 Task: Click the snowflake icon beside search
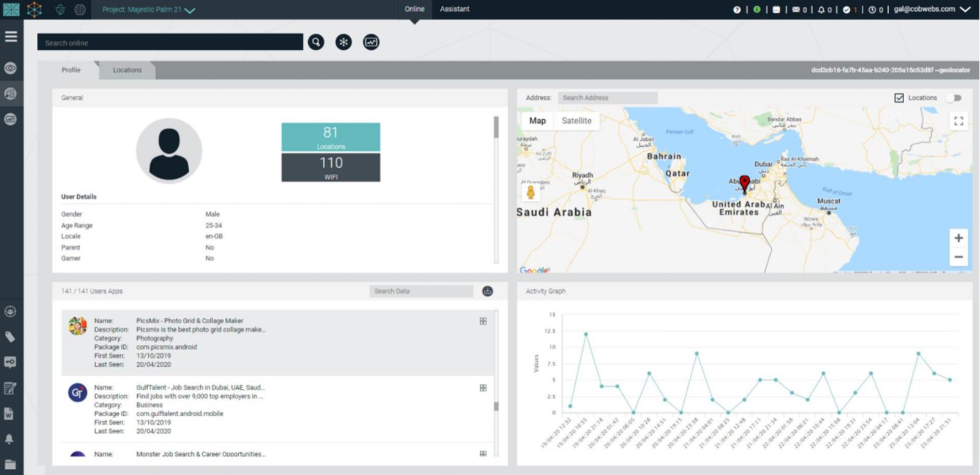pyautogui.click(x=344, y=42)
